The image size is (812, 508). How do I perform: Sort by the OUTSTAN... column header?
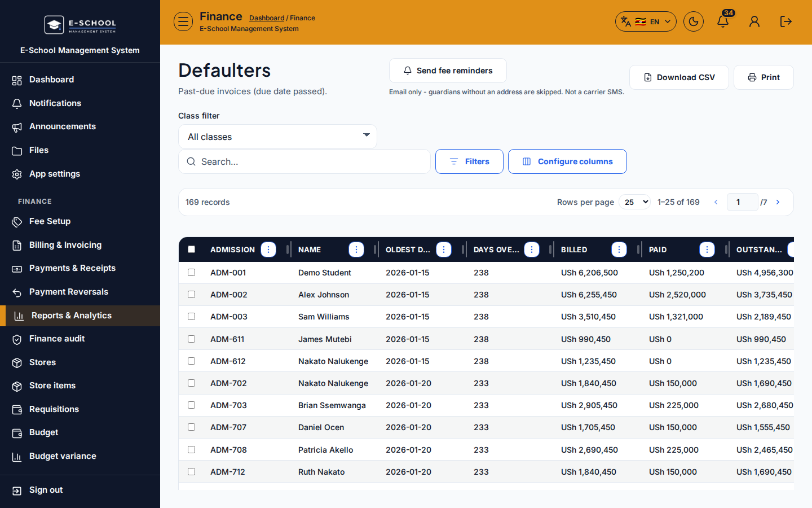coord(759,249)
